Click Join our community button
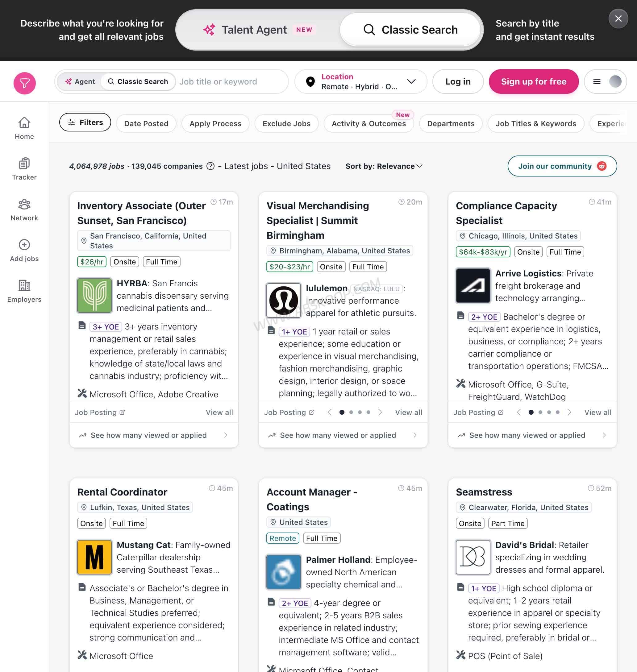The width and height of the screenshot is (637, 672). tap(562, 166)
